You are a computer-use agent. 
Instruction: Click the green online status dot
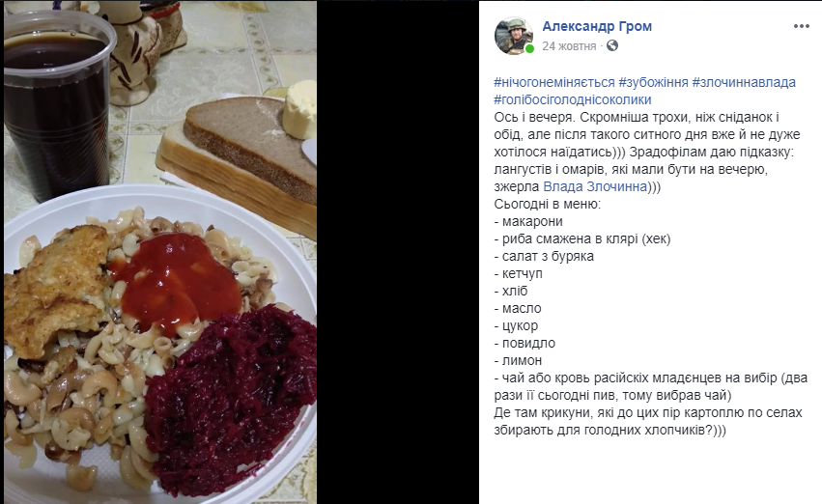coord(529,48)
